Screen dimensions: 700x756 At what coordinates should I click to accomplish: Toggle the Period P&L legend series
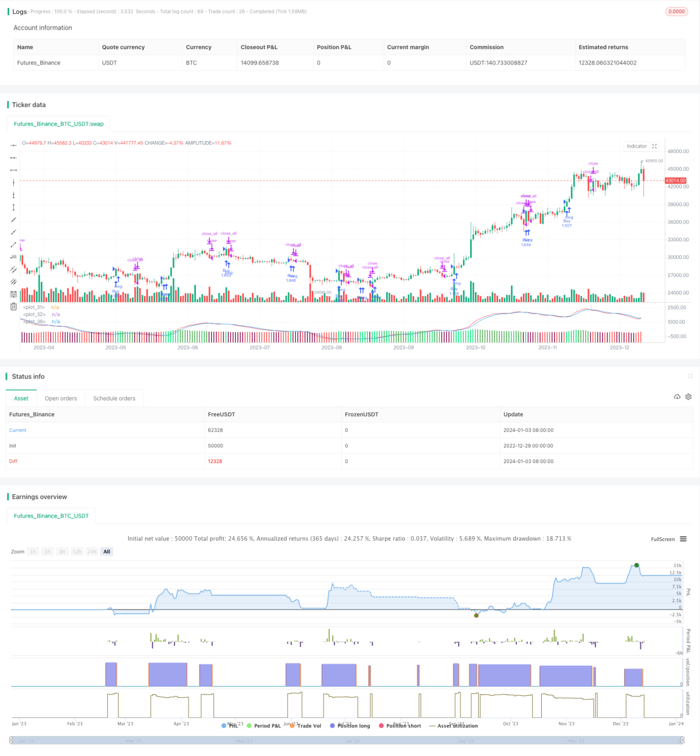coord(264,726)
